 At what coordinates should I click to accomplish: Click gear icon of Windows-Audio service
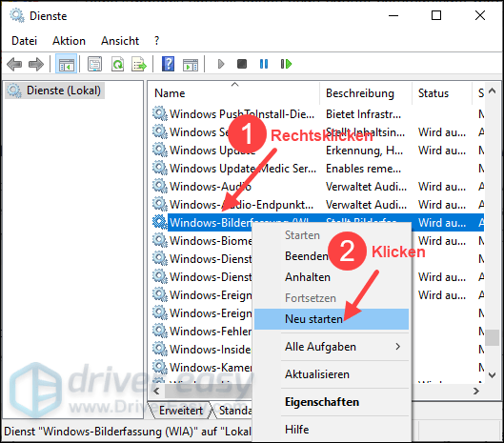160,186
